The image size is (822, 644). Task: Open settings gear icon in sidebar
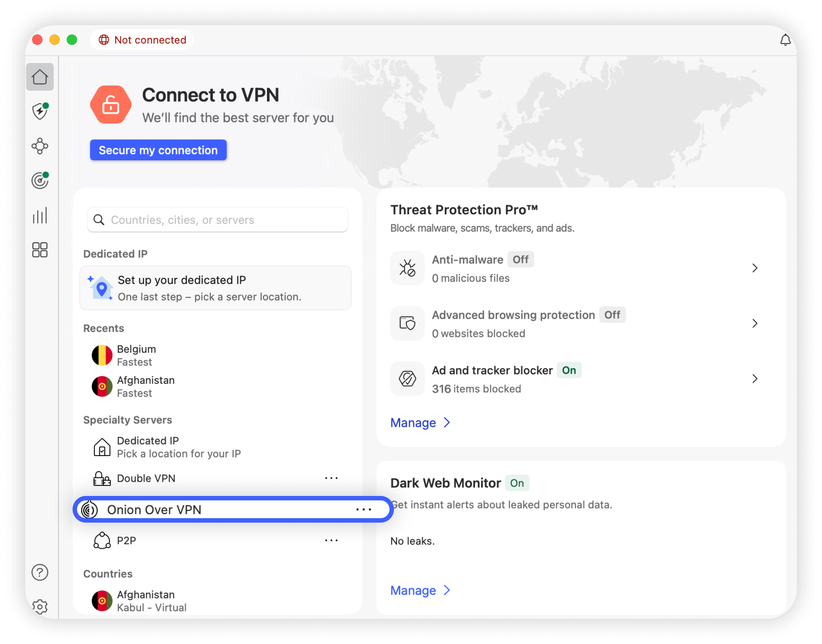[x=40, y=606]
